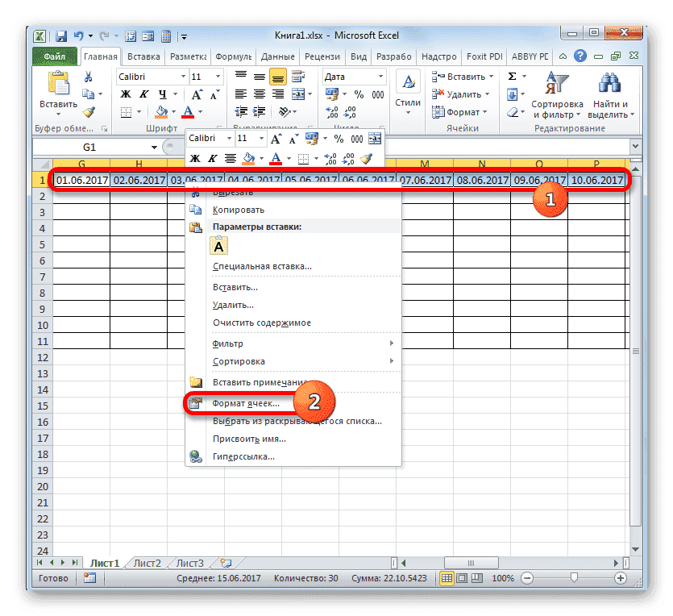The width and height of the screenshot is (673, 616).
Task: Open the font size dropdown showing 11
Action: (260, 138)
